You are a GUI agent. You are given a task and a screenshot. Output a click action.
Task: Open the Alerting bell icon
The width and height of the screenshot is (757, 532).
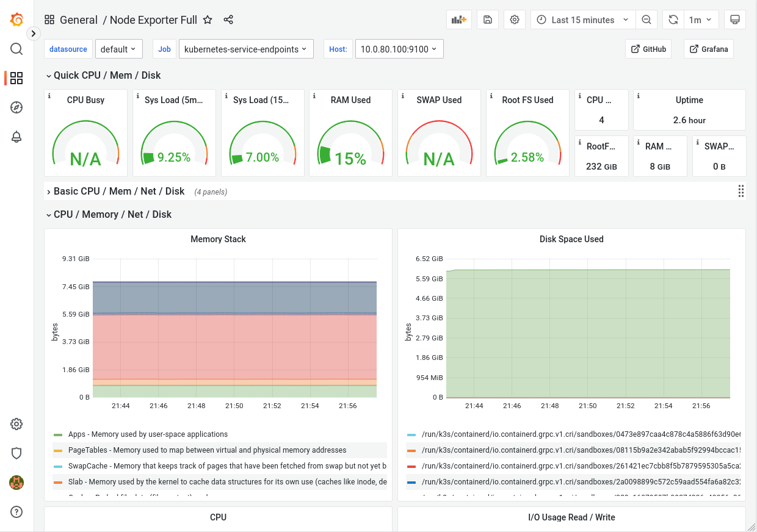click(16, 137)
